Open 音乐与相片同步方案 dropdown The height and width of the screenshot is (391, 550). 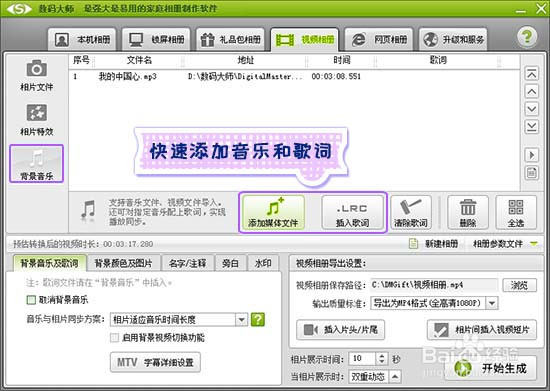[x=179, y=319]
